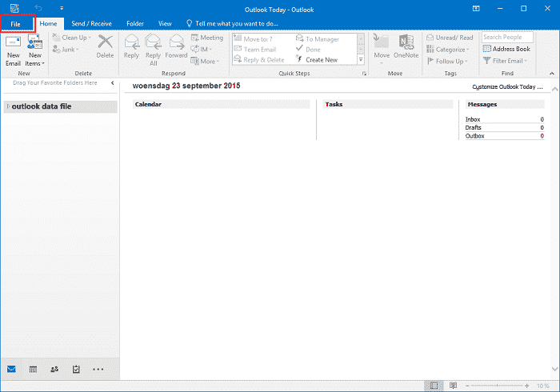Toggle Unread/ Read status
Screen dimensions: 560x392
pyautogui.click(x=450, y=38)
